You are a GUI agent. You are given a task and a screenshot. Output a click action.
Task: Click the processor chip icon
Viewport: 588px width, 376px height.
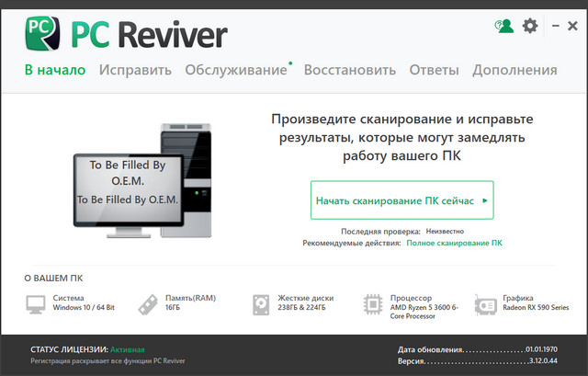373,304
